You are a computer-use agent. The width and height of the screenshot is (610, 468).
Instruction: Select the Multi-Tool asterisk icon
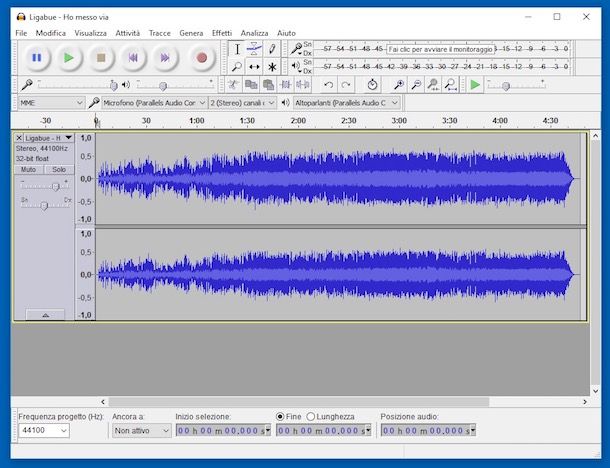tap(272, 67)
